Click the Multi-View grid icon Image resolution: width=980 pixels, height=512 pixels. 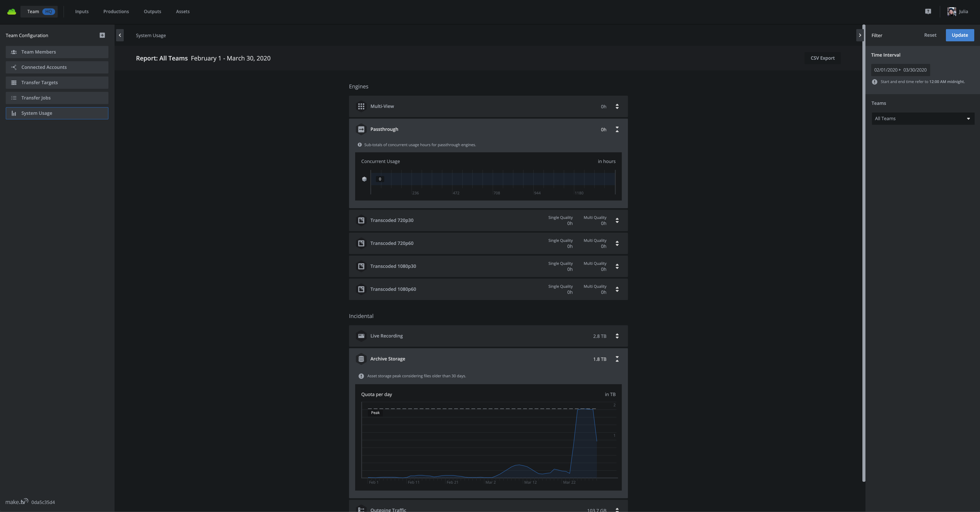coord(361,106)
